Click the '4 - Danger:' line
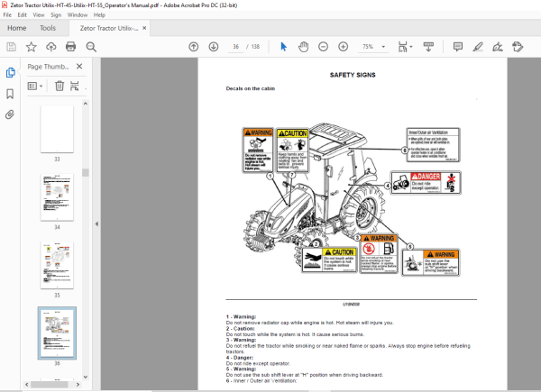 pyautogui.click(x=240, y=358)
